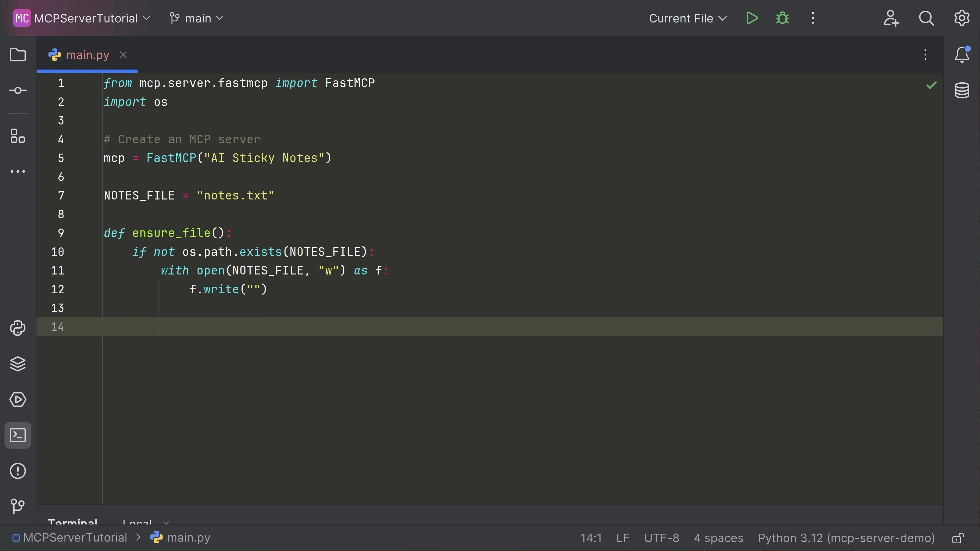Debug the current file

coord(782,18)
